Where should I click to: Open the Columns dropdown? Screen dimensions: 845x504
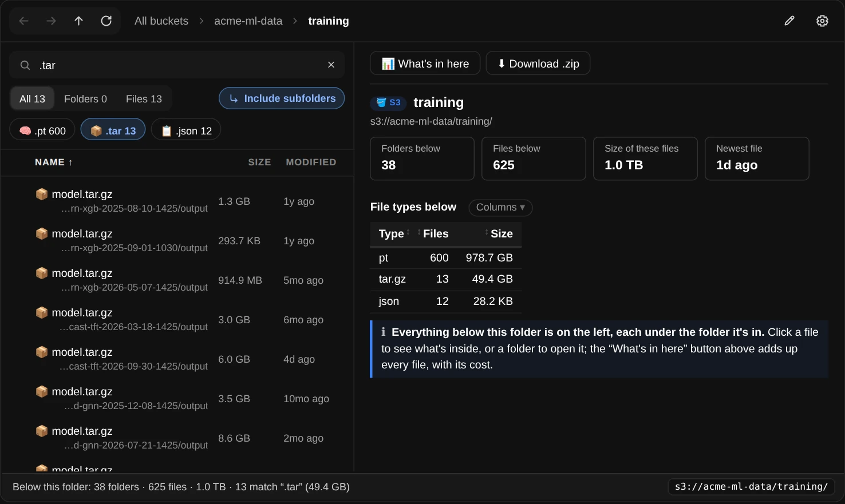[x=500, y=207]
